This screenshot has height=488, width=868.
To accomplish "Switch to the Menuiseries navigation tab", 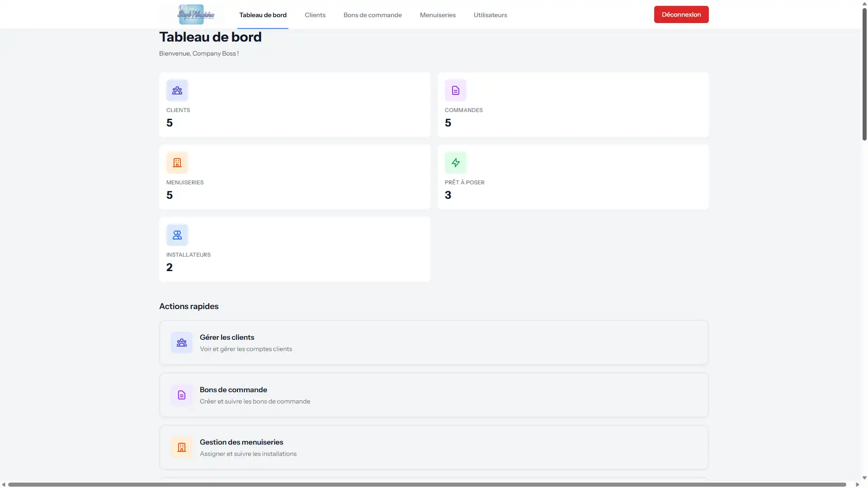I will tap(438, 15).
